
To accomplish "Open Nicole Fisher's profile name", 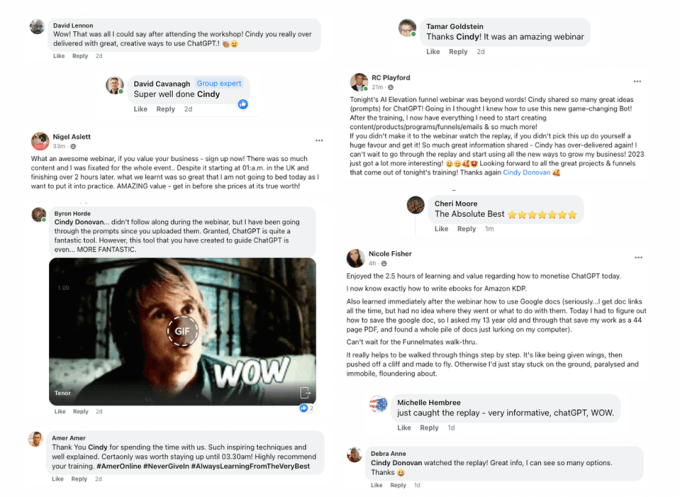I will [390, 254].
